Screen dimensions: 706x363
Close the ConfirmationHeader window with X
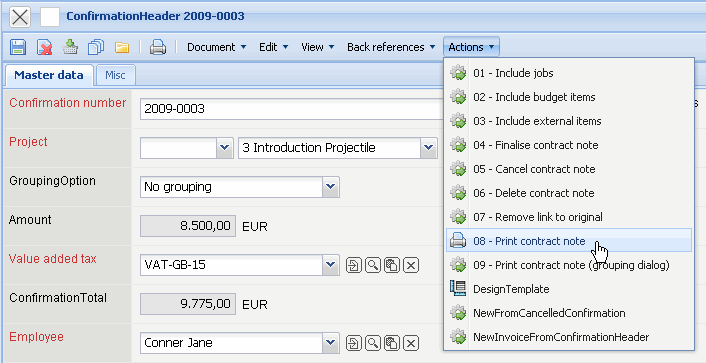pos(20,18)
